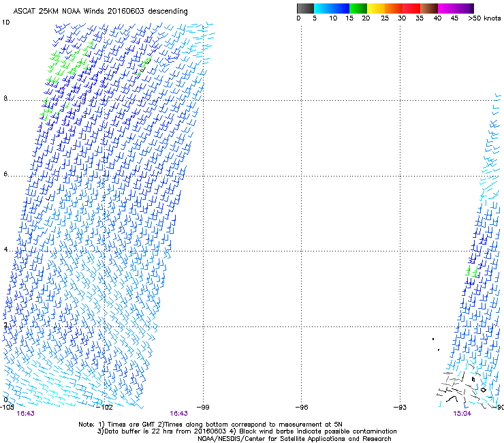504x443 pixels.
Task: Click the longitude '-93' axis label
Action: pyautogui.click(x=400, y=408)
